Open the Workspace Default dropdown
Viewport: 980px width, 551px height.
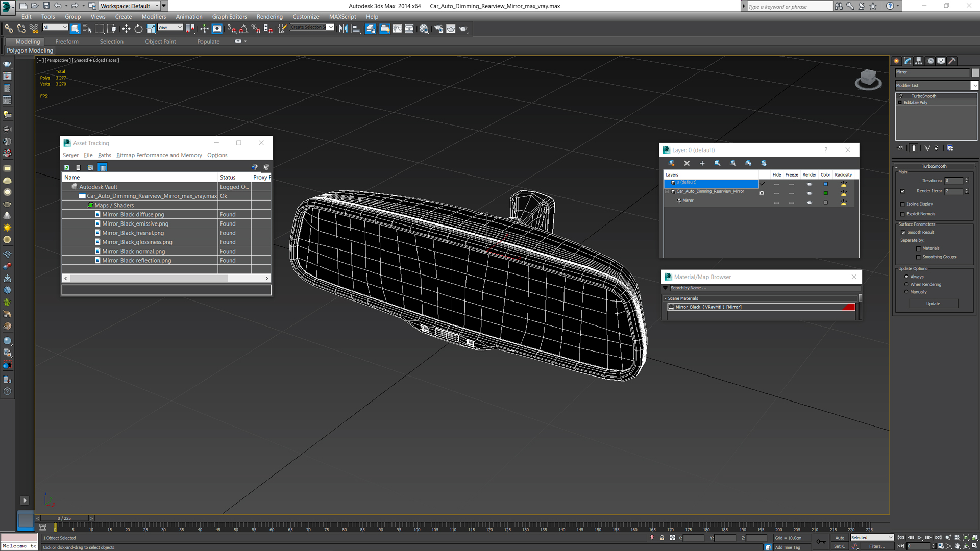point(130,6)
